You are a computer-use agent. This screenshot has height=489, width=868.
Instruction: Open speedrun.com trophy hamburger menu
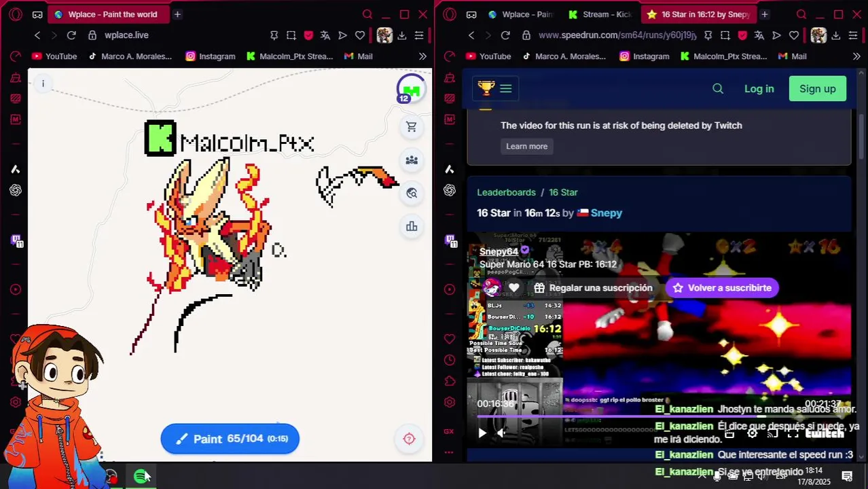click(x=495, y=88)
